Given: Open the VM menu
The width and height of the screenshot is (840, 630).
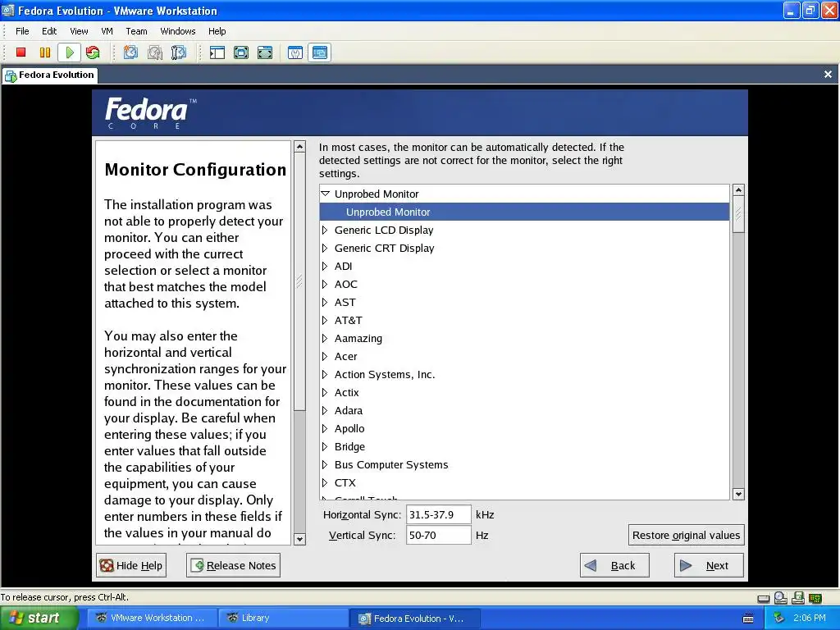Looking at the screenshot, I should tap(107, 31).
